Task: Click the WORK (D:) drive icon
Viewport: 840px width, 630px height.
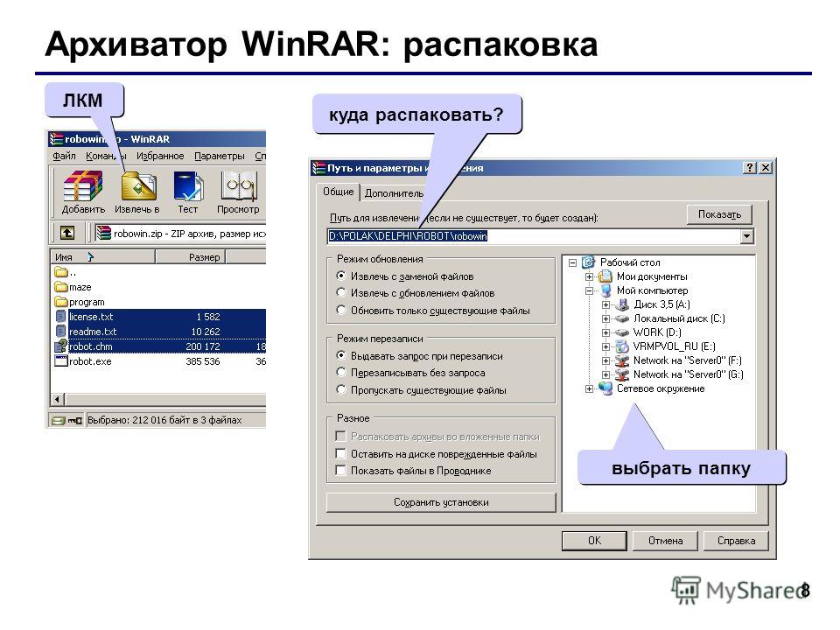Action: pos(622,332)
